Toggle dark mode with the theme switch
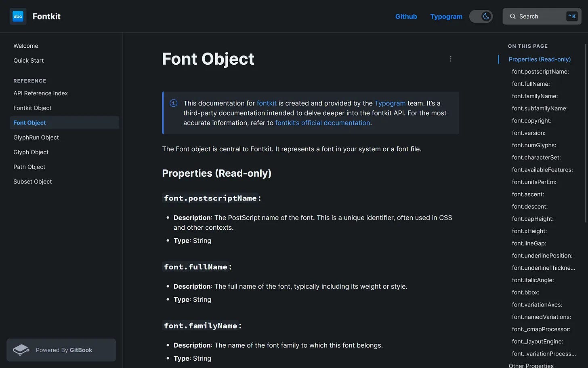This screenshot has width=588, height=368. click(x=481, y=16)
